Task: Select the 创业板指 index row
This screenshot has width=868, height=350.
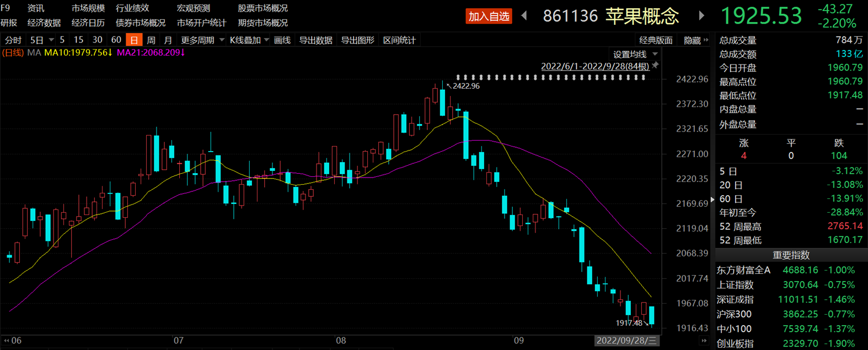Action: [x=791, y=343]
